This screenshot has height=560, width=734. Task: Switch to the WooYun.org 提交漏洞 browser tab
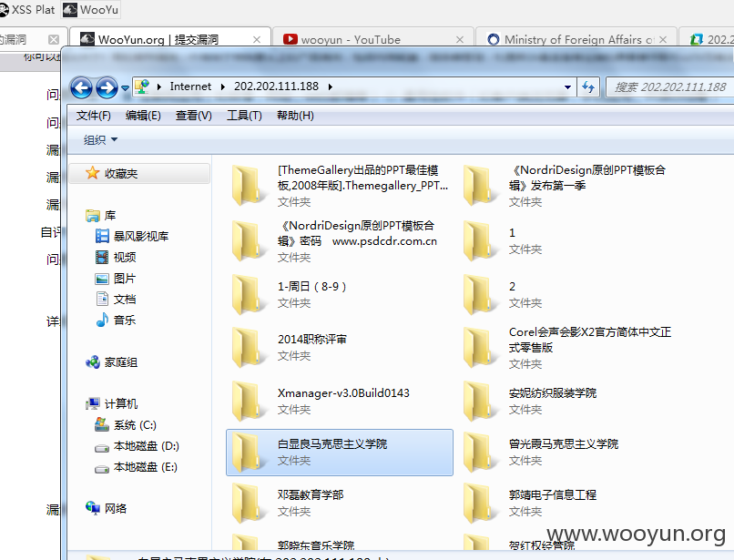(170, 39)
